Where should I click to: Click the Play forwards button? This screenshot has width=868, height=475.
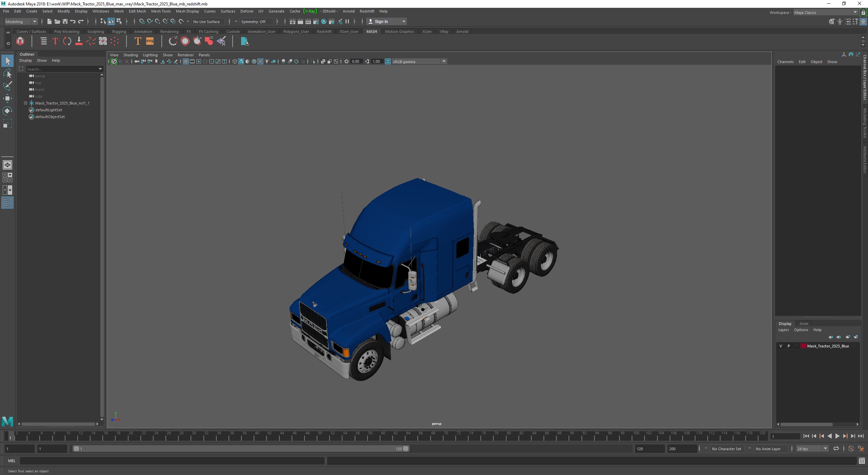click(837, 436)
